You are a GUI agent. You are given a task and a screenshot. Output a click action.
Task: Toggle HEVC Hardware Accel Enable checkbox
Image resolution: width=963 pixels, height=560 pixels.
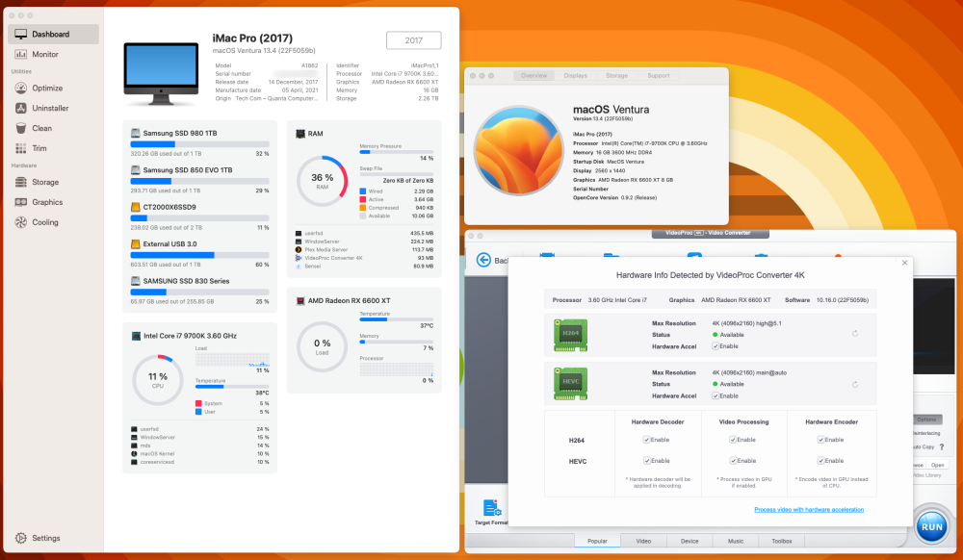(716, 396)
